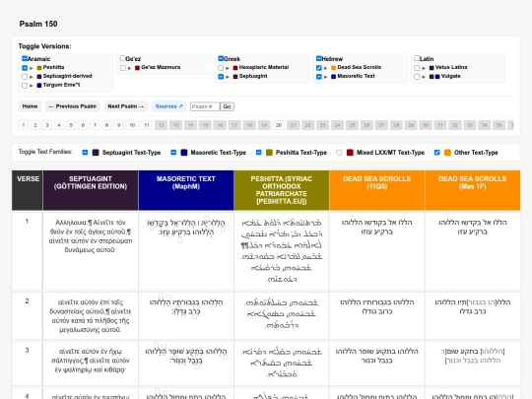Go to the Next Psalm
This screenshot has width=532, height=399.
(x=126, y=106)
